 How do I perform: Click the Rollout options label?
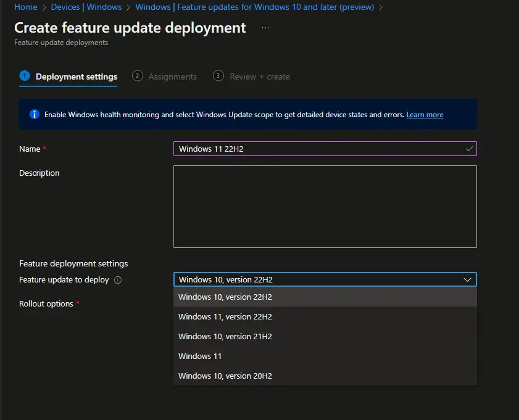(46, 304)
